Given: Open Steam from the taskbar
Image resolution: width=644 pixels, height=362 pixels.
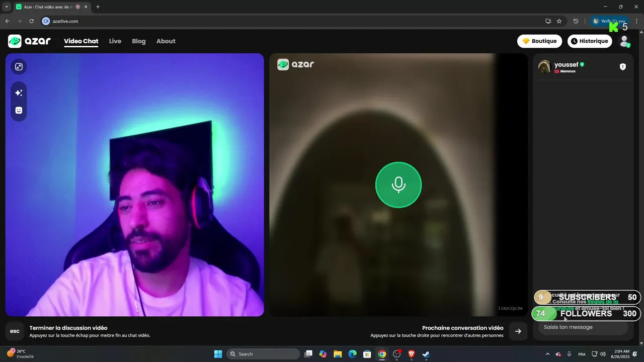Looking at the screenshot, I should pos(426,354).
